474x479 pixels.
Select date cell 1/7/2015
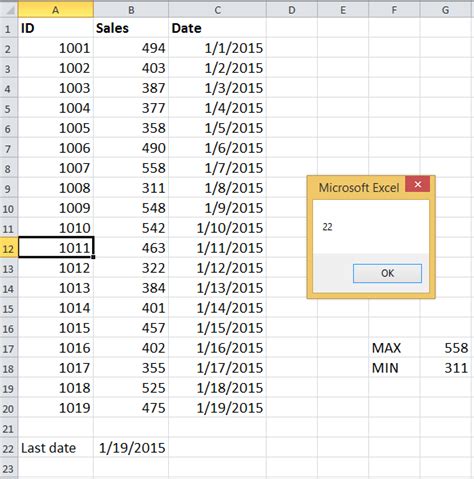218,168
